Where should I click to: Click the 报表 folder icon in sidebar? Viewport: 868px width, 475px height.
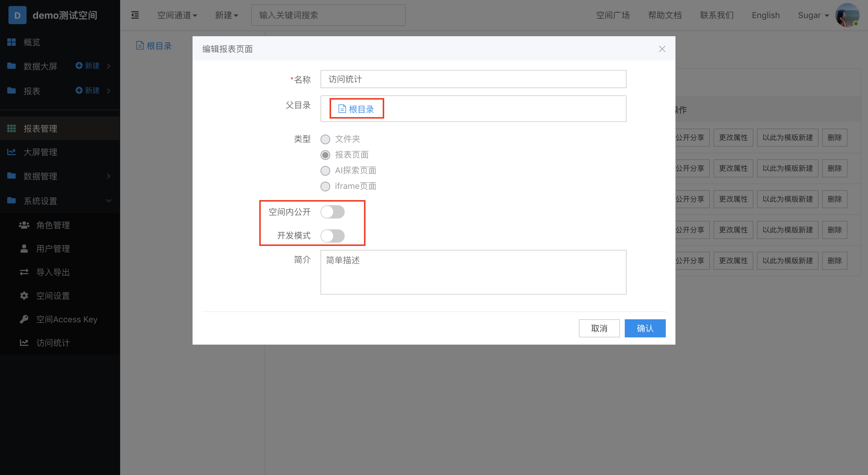(11, 91)
